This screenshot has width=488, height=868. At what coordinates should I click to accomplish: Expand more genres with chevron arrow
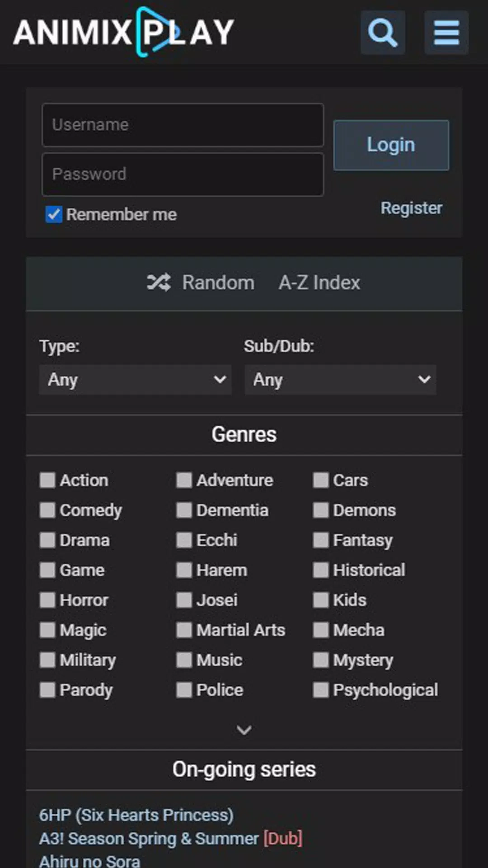pyautogui.click(x=244, y=730)
